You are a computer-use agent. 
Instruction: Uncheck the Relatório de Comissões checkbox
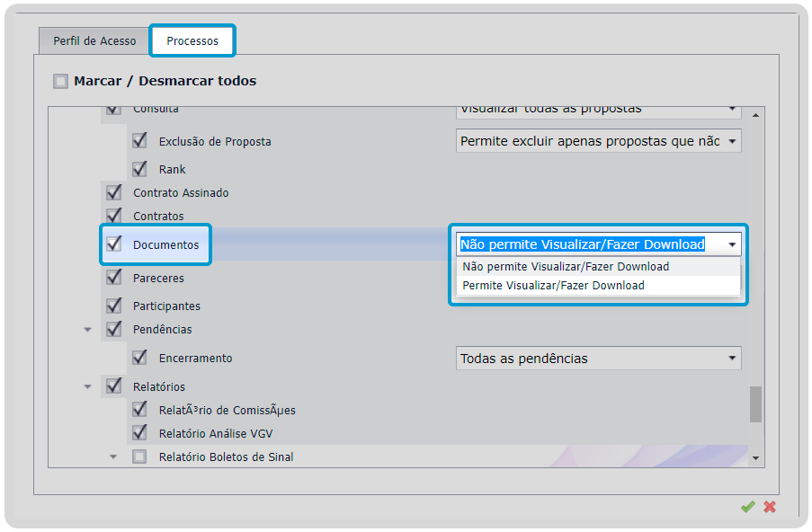[x=139, y=410]
